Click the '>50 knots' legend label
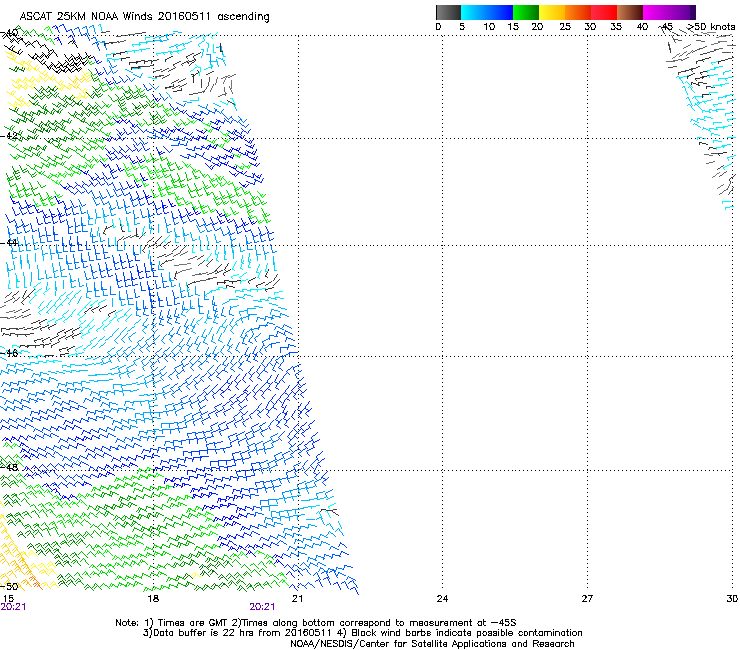 point(711,27)
